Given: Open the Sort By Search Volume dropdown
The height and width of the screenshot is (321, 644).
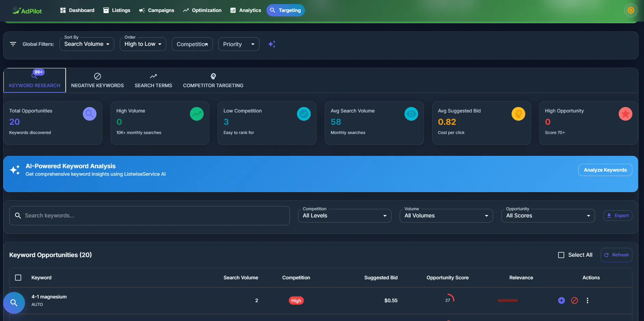Looking at the screenshot, I should (x=87, y=44).
